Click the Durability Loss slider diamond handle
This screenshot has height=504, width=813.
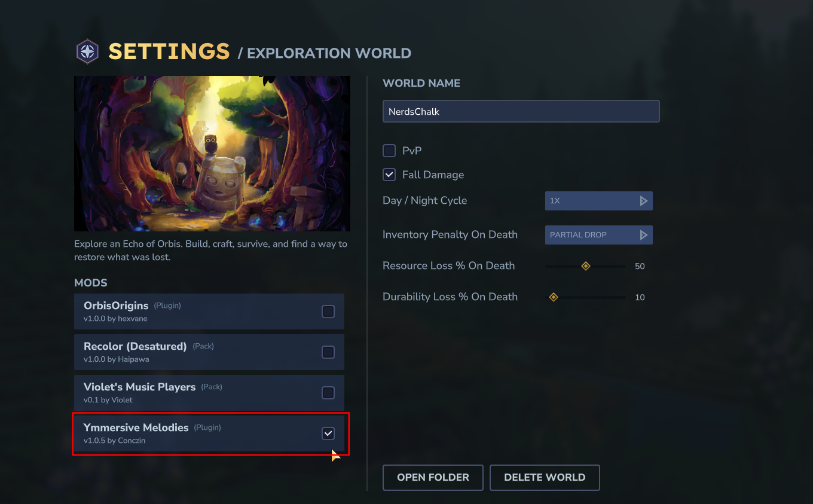pos(554,297)
